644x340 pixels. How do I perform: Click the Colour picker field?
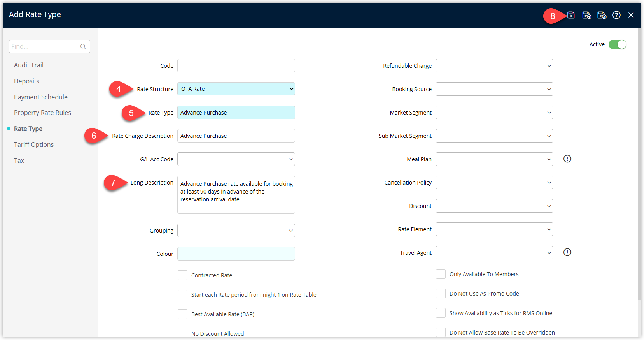[236, 254]
